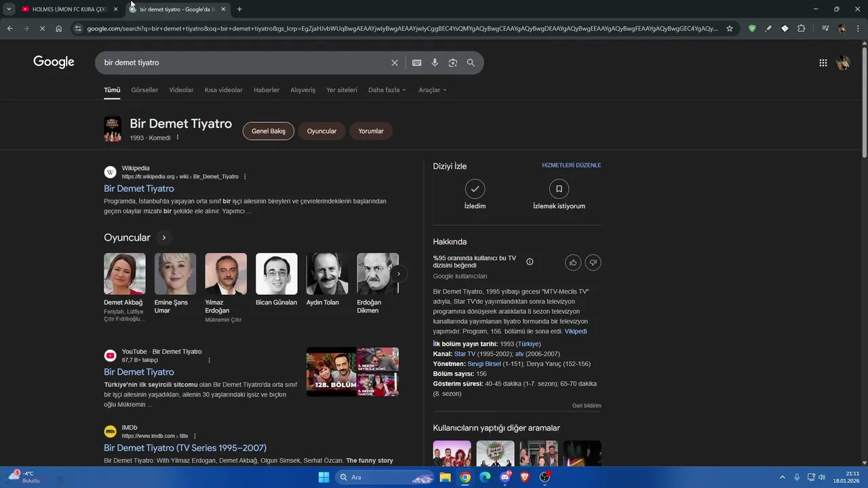868x488 pixels.
Task: Open the Google apps grid
Action: pyautogui.click(x=823, y=62)
